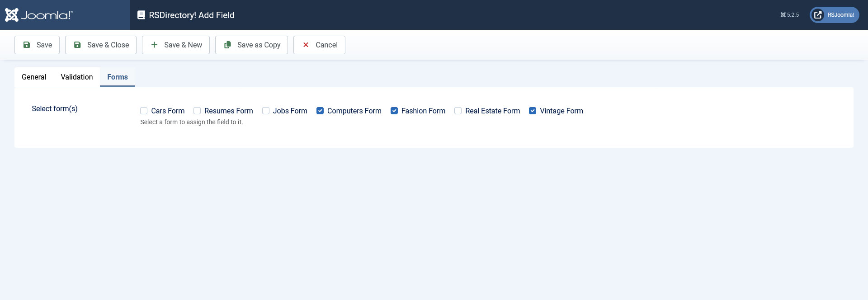Disable the Fashion Form checkbox
The image size is (868, 300).
(x=394, y=111)
